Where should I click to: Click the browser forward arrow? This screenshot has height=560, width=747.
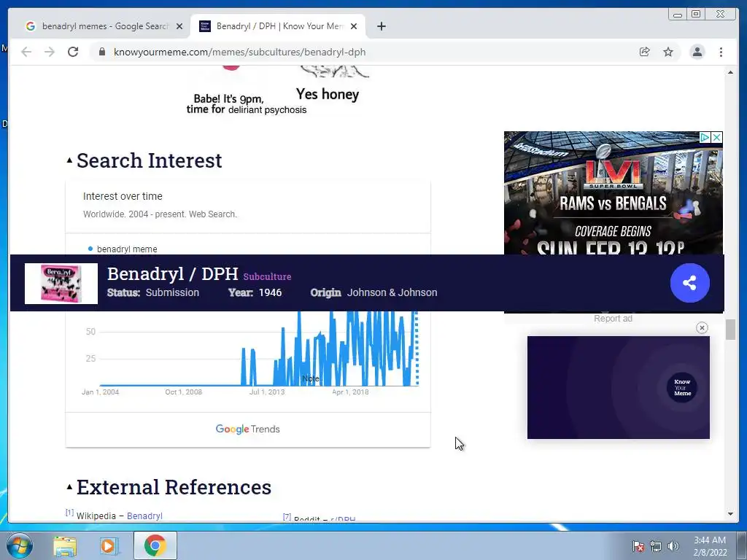pos(50,52)
